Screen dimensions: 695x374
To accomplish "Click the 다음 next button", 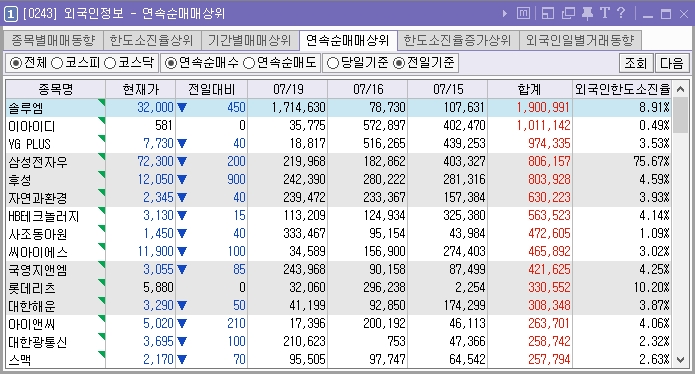I will tap(672, 63).
